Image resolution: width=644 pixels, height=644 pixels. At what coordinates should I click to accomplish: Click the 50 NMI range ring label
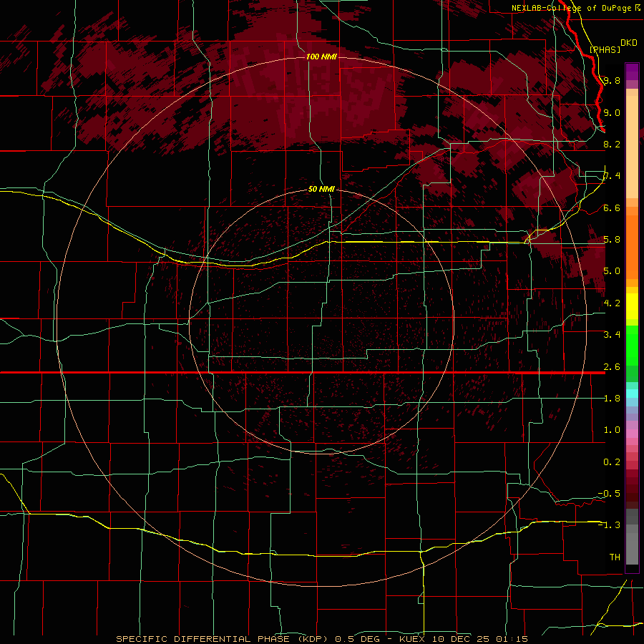(x=321, y=189)
